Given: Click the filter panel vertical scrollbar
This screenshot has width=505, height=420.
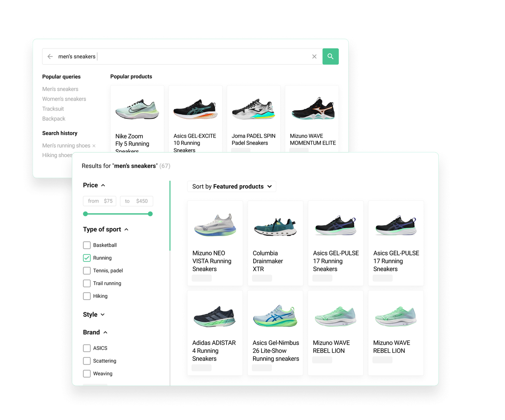Looking at the screenshot, I should pyautogui.click(x=170, y=216).
